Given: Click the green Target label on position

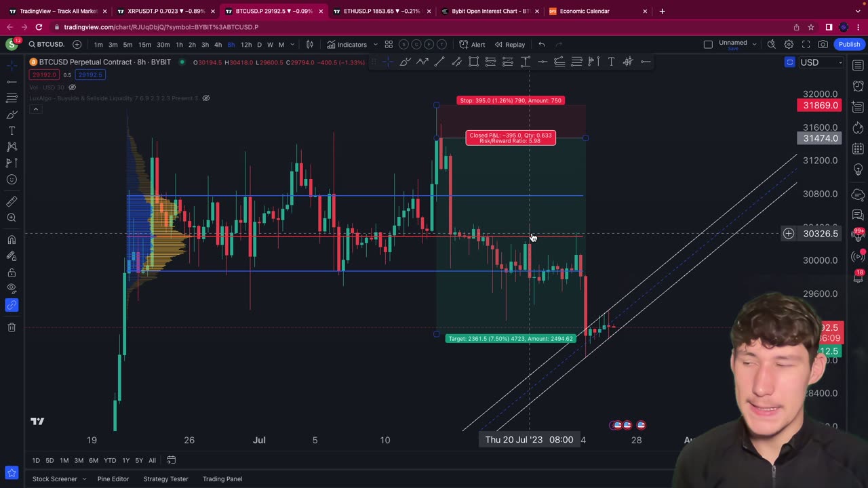Looking at the screenshot, I should (511, 338).
